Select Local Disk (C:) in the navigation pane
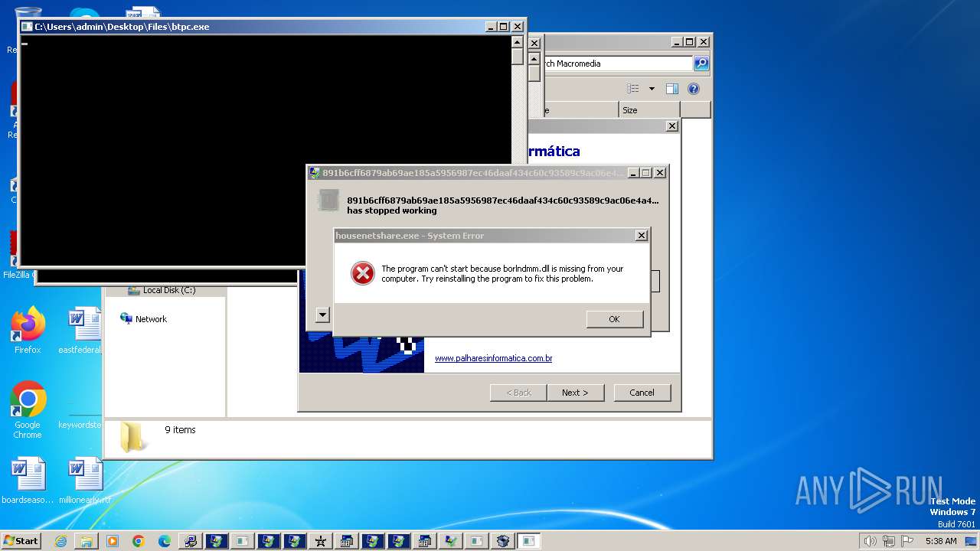 (162, 290)
